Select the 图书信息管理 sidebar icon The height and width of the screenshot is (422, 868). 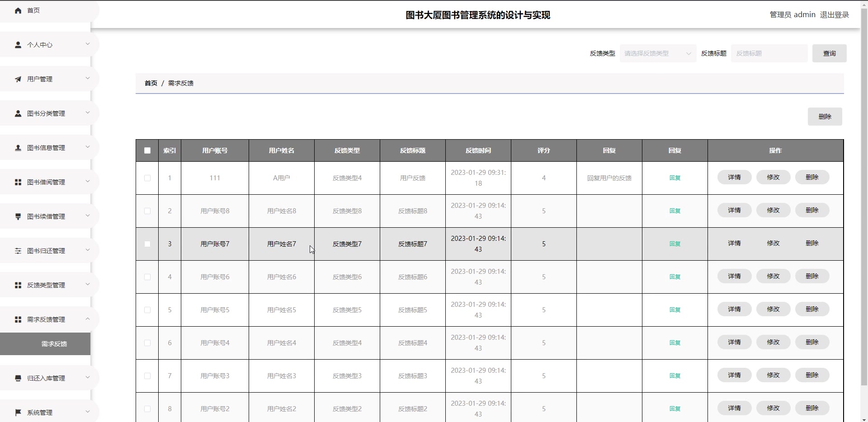coord(18,148)
